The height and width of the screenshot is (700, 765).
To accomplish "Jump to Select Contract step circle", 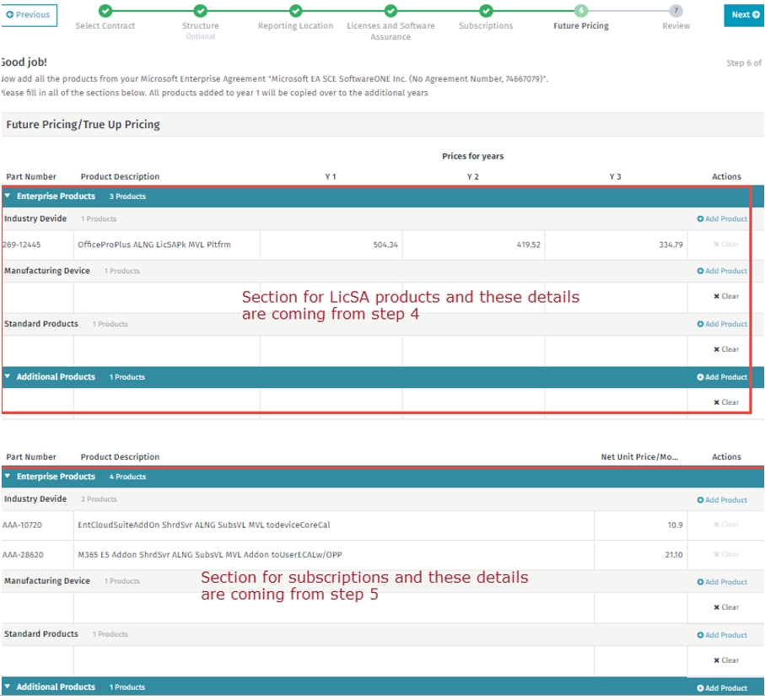I will point(105,11).
